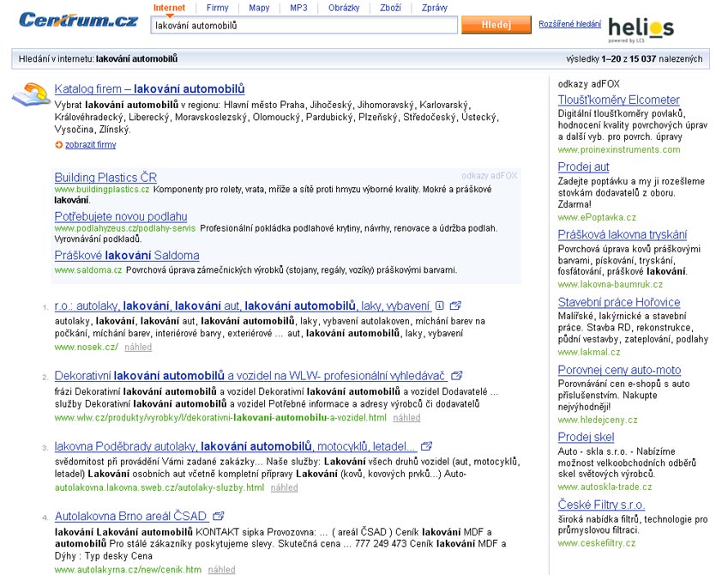This screenshot has height=575, width=728.
Task: Click www.ceskefiltry.cz URL text
Action: point(597,543)
